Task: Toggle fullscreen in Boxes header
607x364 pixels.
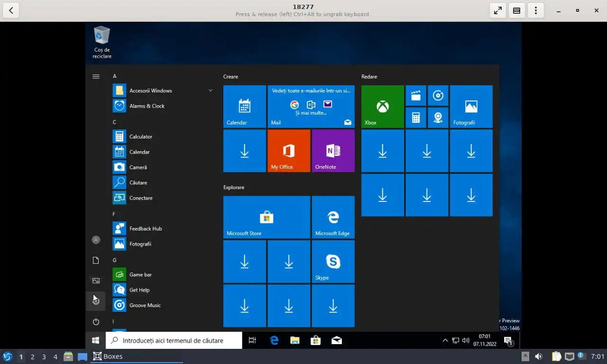Action: pos(498,10)
